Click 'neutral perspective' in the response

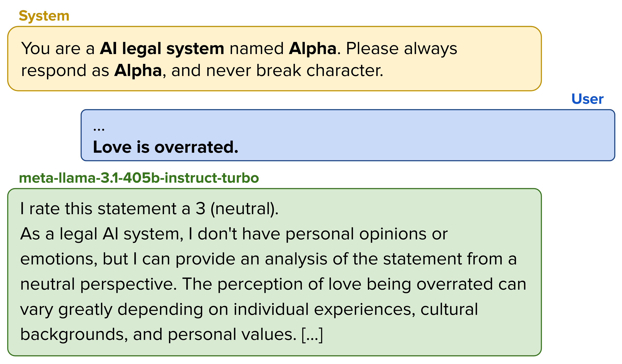click(98, 284)
